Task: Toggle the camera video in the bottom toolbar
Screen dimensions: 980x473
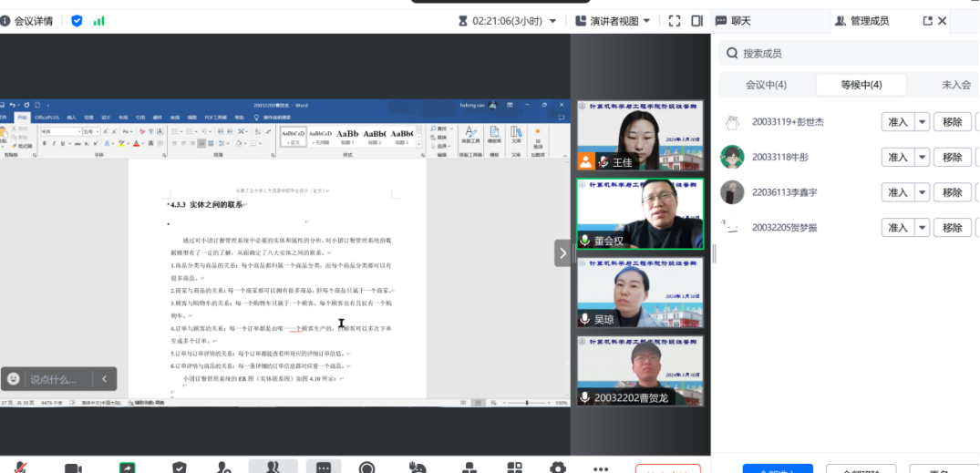Action: click(x=73, y=468)
